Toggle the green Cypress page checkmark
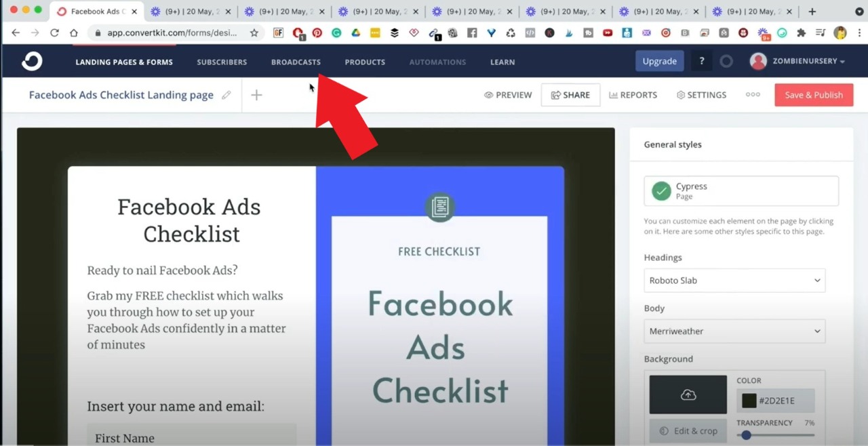The image size is (868, 446). (x=661, y=190)
